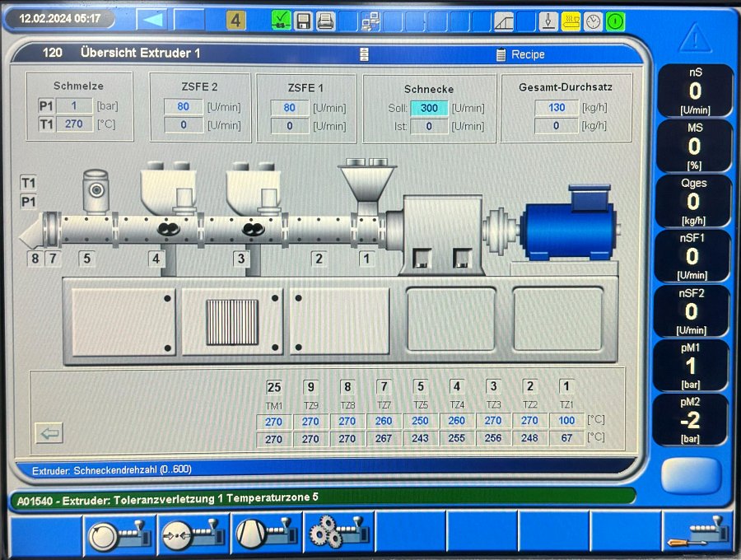Click the printer icon in top toolbar
Image resolution: width=741 pixels, height=560 pixels.
tap(325, 21)
